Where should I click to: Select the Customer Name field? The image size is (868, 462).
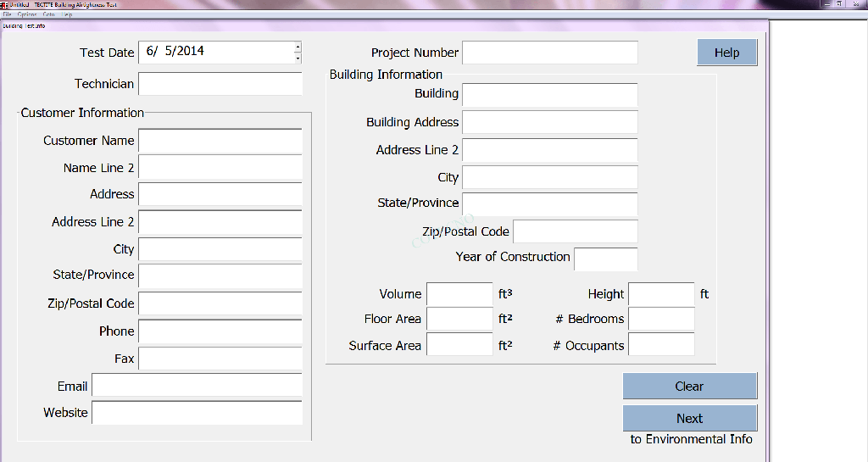coord(220,141)
